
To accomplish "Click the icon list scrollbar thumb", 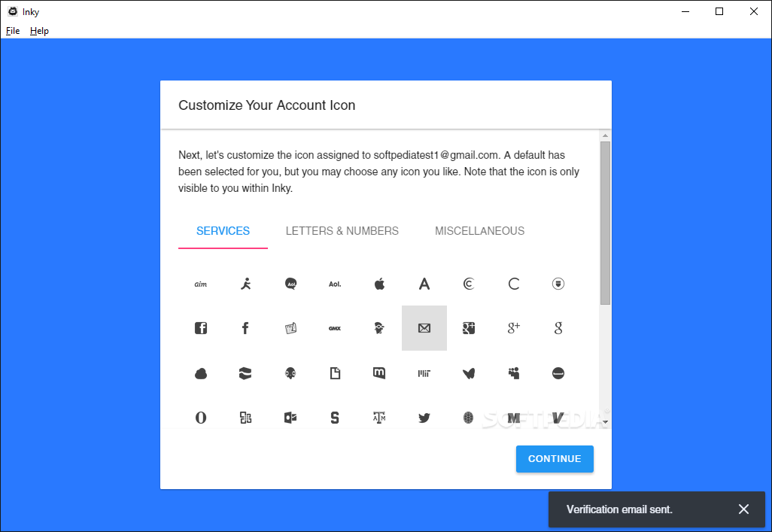I will pyautogui.click(x=605, y=223).
